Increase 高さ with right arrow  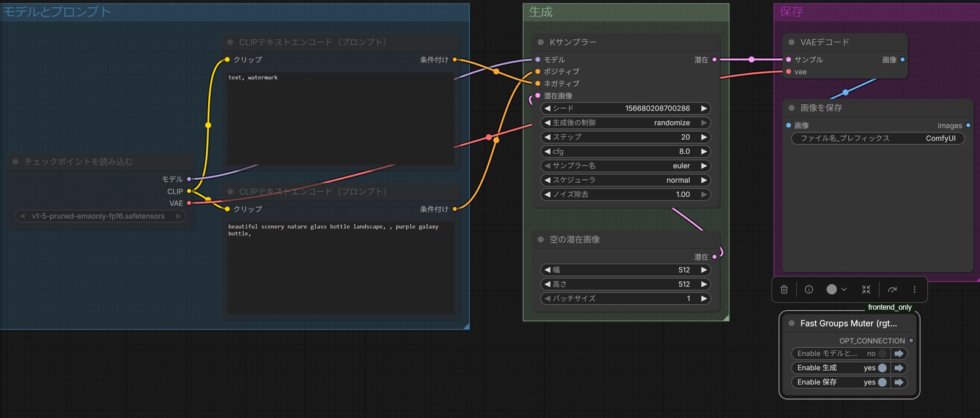(x=704, y=284)
